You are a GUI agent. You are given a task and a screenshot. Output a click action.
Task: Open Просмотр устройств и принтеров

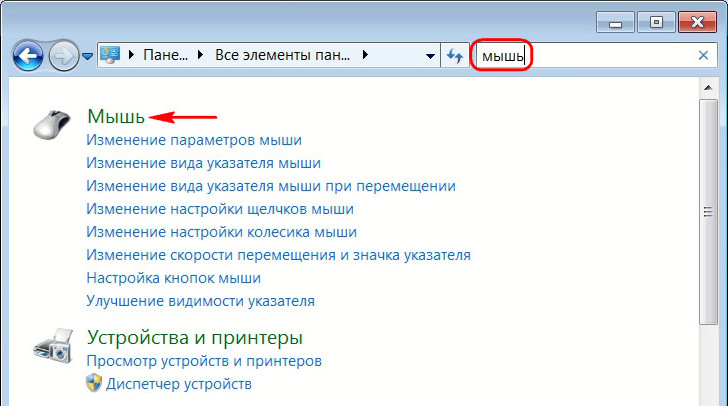pyautogui.click(x=204, y=361)
